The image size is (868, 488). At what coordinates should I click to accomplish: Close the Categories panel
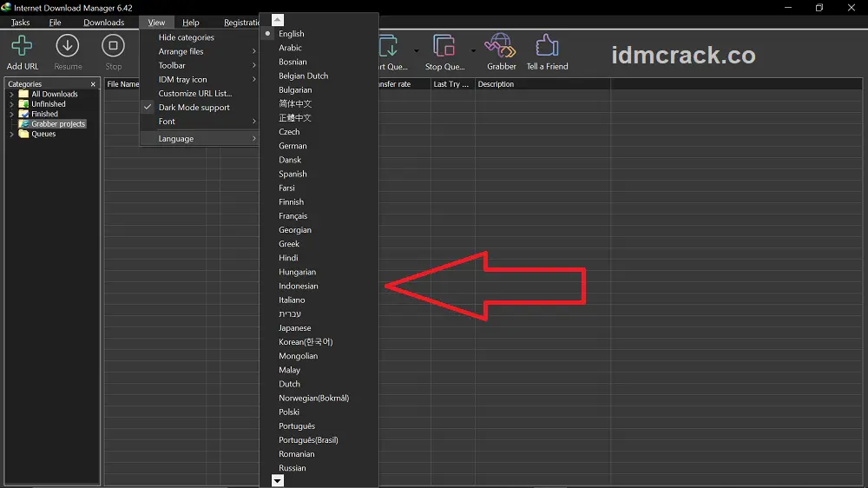(93, 84)
